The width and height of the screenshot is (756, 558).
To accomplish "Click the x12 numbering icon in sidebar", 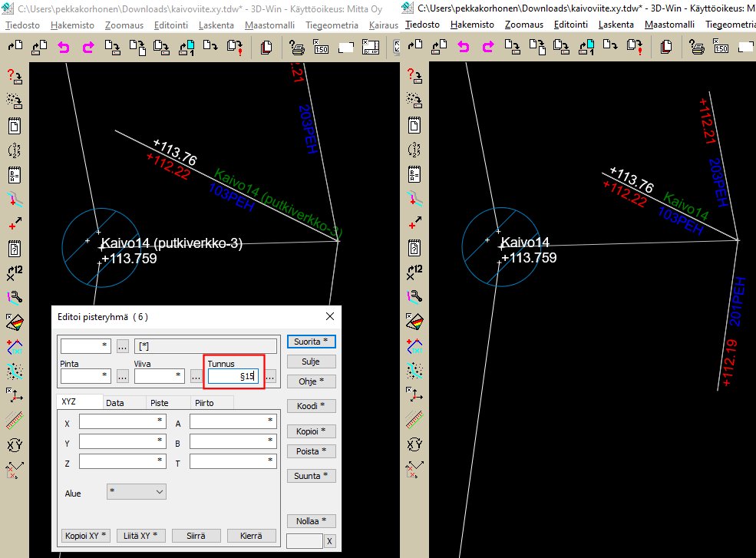I will 15,272.
